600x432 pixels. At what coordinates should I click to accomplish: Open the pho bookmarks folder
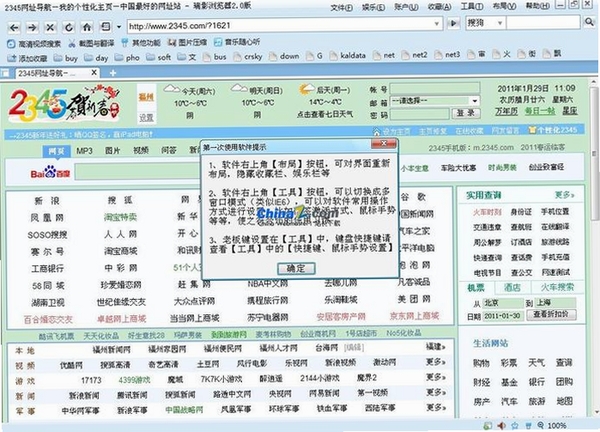(127, 58)
